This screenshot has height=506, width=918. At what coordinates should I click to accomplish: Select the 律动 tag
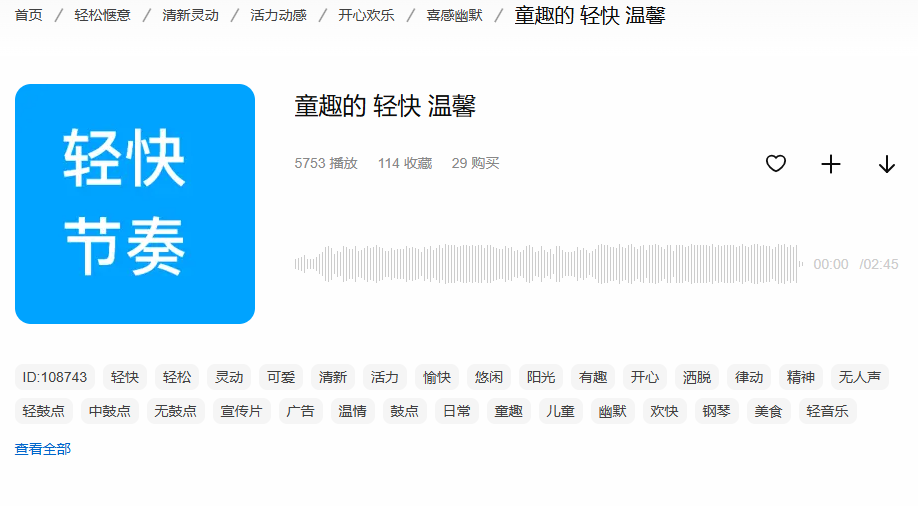coord(749,377)
